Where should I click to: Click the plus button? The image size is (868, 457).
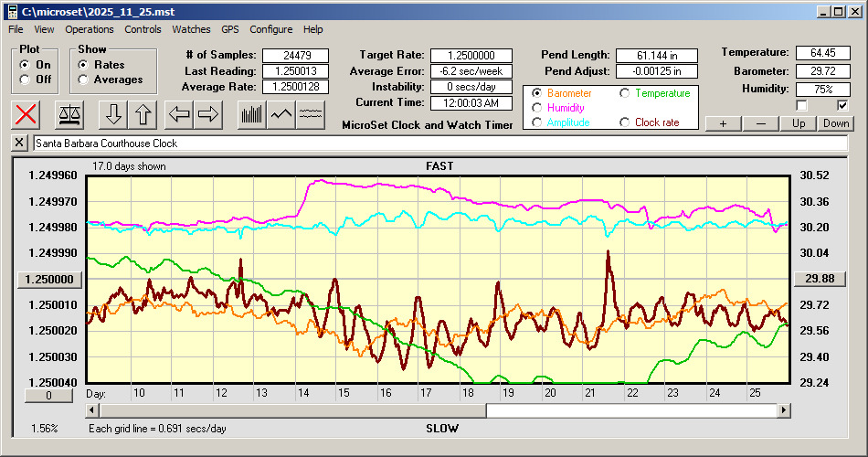[723, 123]
